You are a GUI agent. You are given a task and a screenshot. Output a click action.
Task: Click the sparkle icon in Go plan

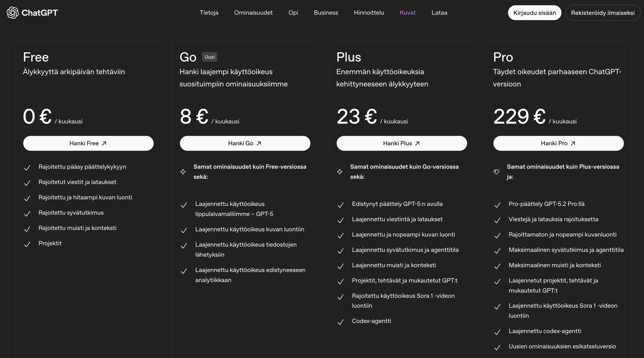[x=183, y=172]
